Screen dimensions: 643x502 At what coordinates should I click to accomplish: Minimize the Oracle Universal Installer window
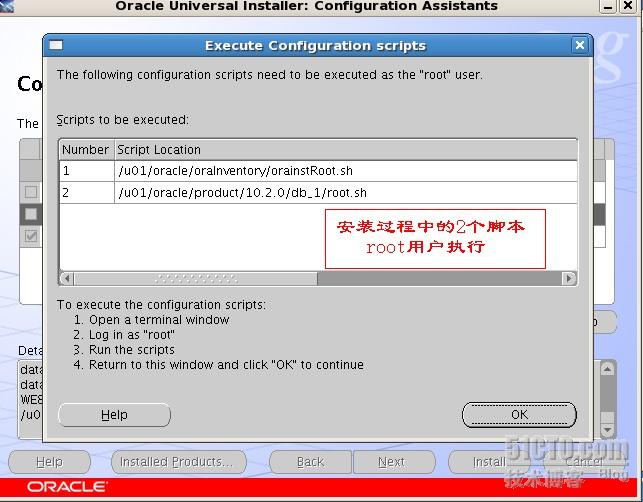[609, 6]
